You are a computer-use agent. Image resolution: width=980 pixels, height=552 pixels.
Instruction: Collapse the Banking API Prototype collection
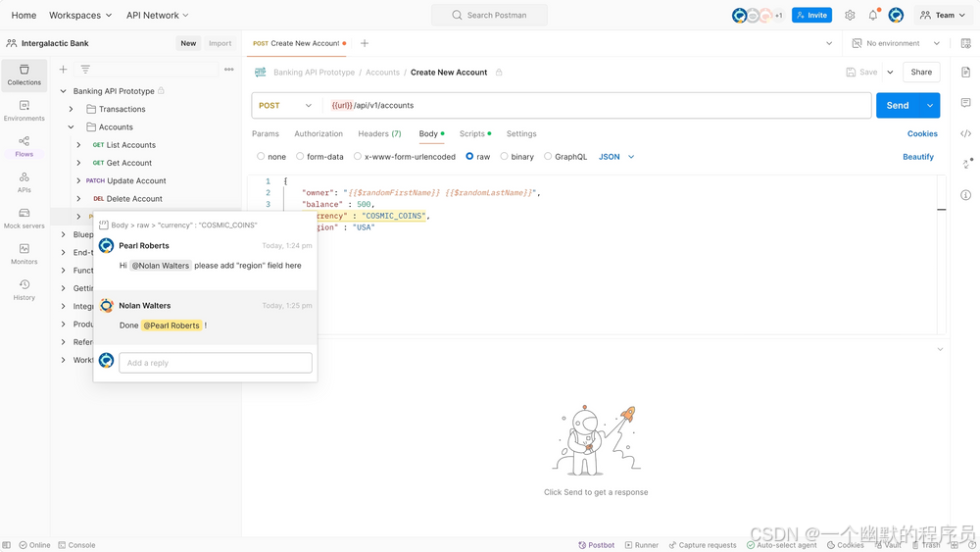click(x=63, y=91)
